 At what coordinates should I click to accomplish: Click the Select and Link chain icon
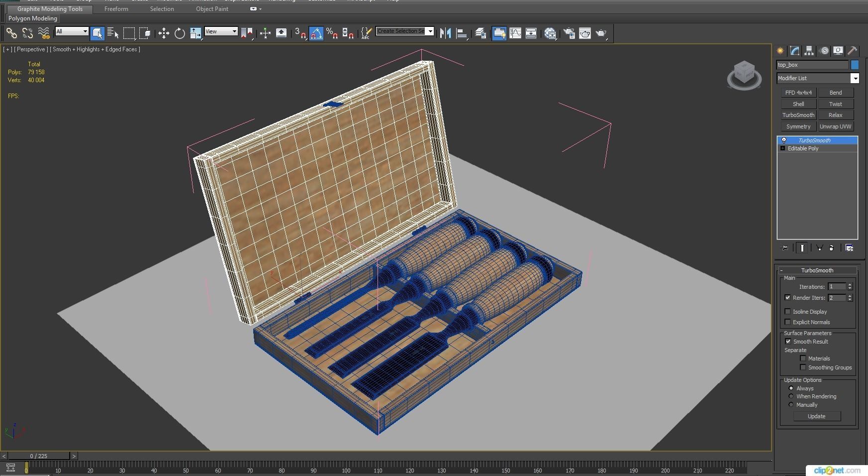coord(11,33)
